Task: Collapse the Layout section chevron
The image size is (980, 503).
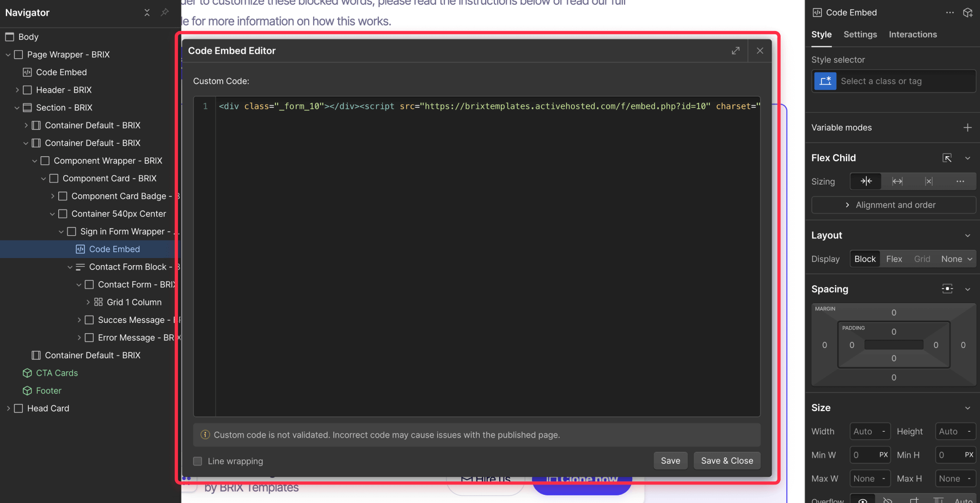Action: [967, 236]
